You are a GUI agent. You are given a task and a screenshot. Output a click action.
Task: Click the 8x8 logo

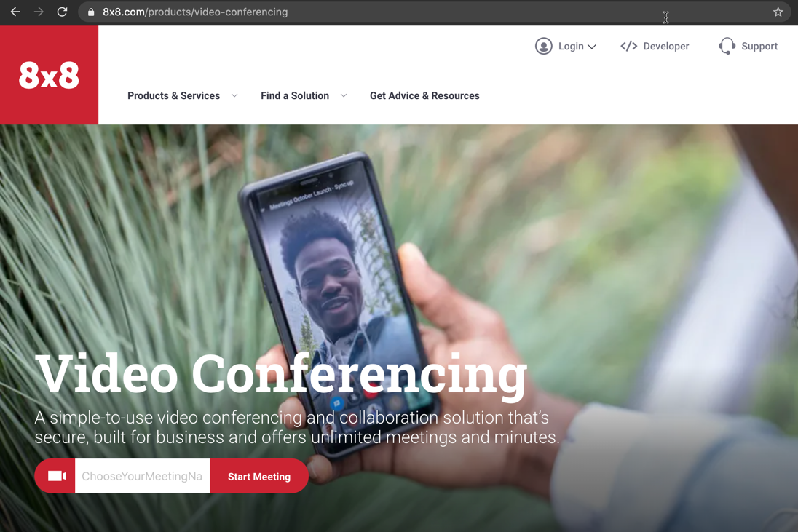(49, 75)
